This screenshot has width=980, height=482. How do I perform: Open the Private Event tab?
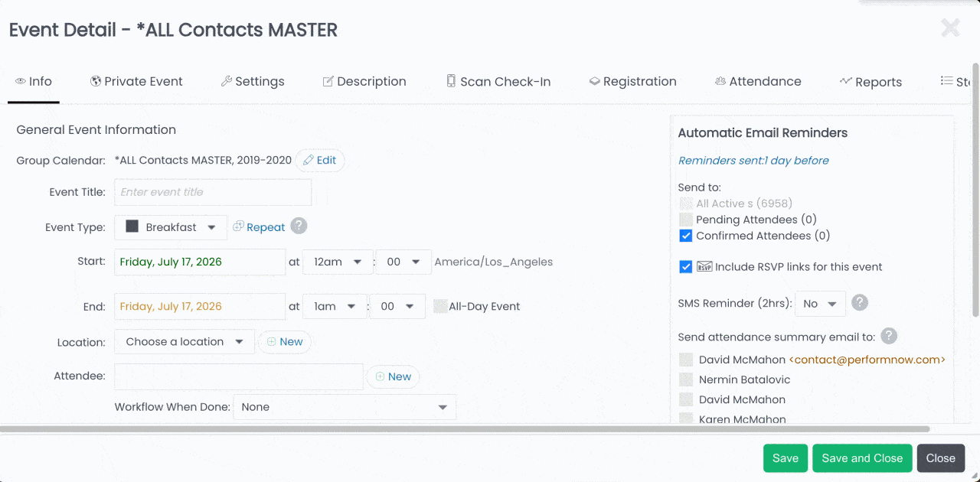pos(136,81)
